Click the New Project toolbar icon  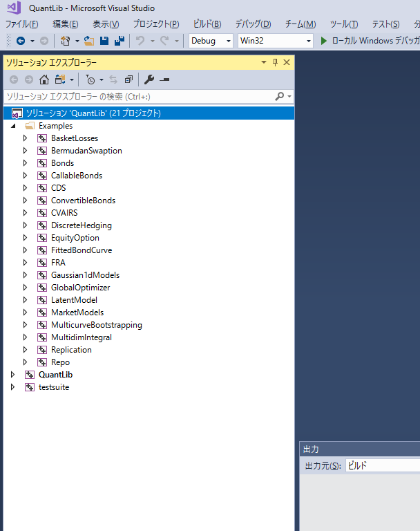click(65, 41)
